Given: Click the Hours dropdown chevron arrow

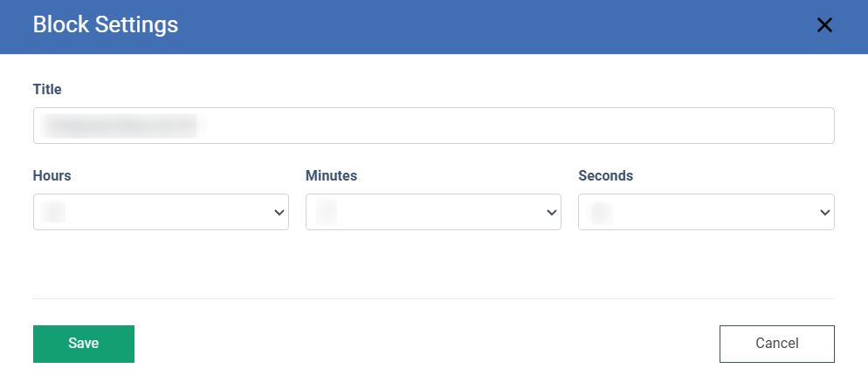Looking at the screenshot, I should pos(279,212).
